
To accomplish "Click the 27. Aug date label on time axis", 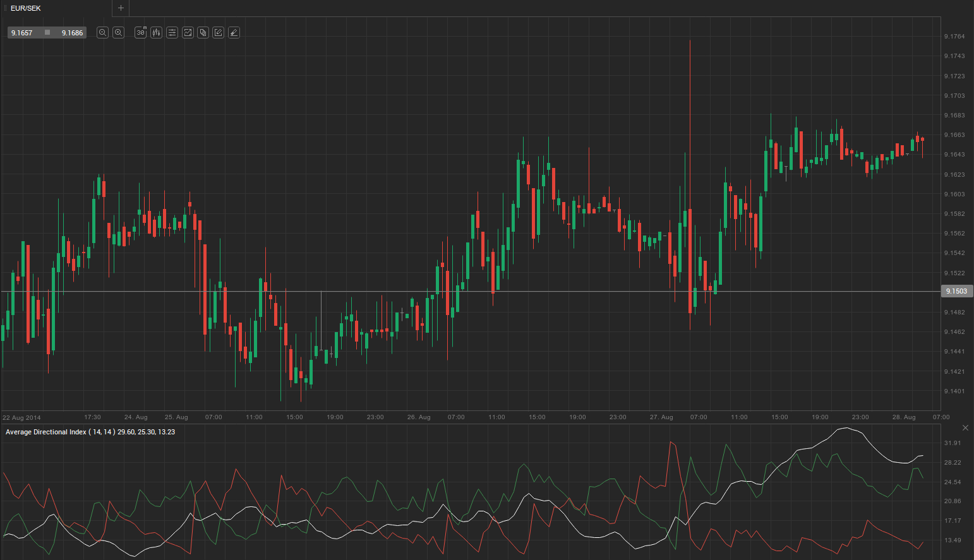I will coord(661,417).
